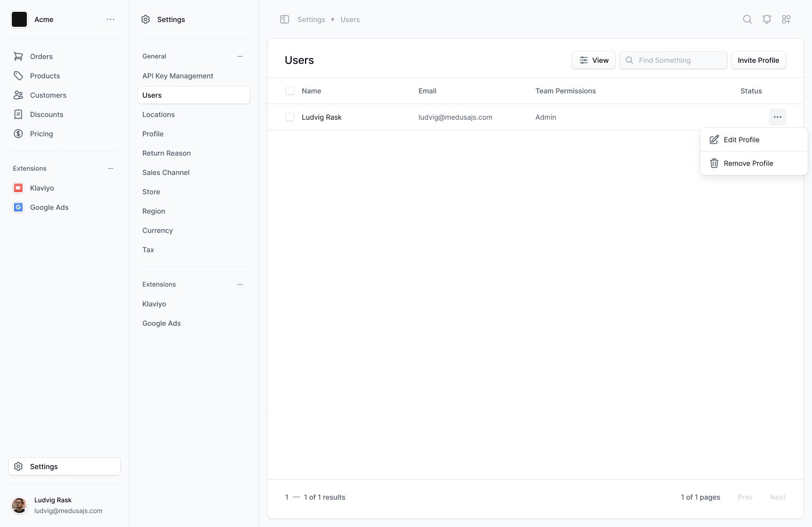Click the Orders cart icon
This screenshot has height=527, width=812.
click(18, 56)
